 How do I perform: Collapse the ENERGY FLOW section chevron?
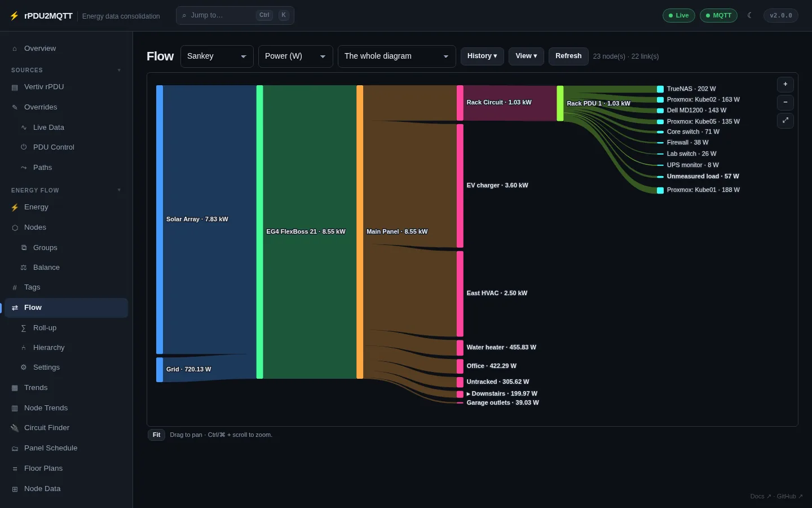coord(119,190)
